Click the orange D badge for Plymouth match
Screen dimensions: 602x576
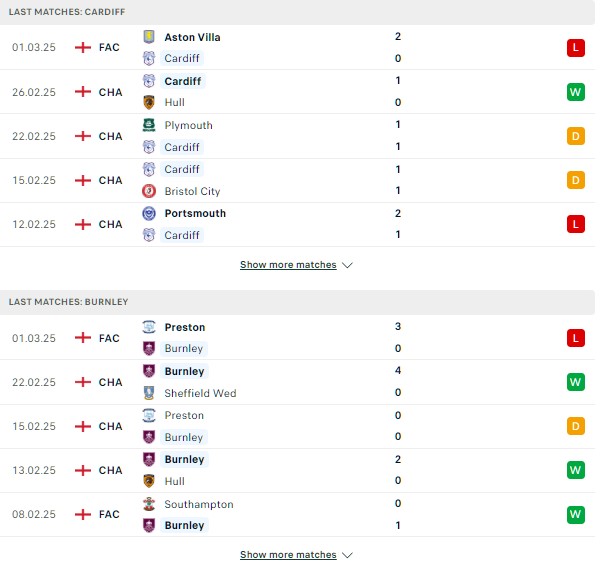pyautogui.click(x=576, y=136)
